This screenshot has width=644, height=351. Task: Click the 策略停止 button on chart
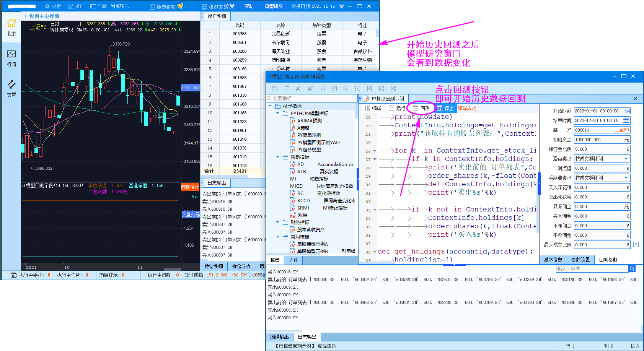190,187
